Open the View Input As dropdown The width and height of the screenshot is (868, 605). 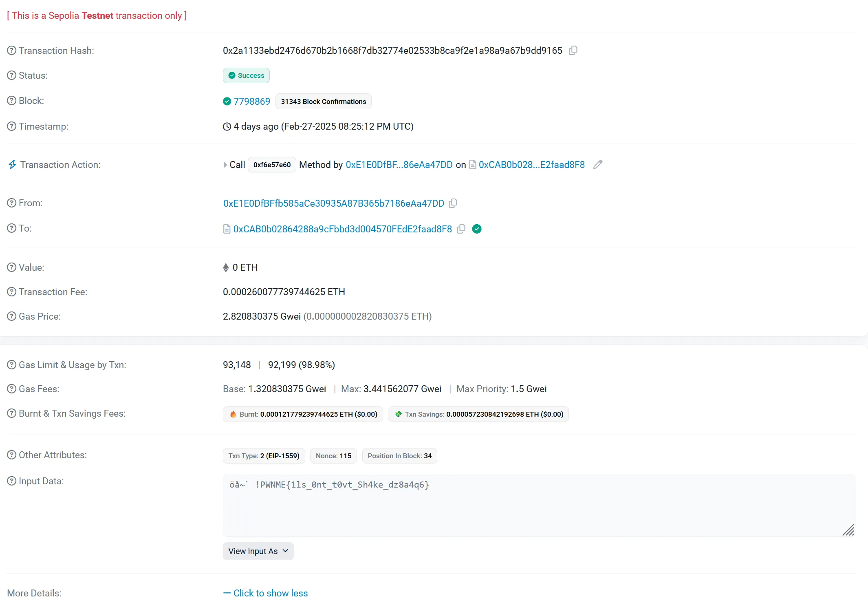[x=258, y=551]
